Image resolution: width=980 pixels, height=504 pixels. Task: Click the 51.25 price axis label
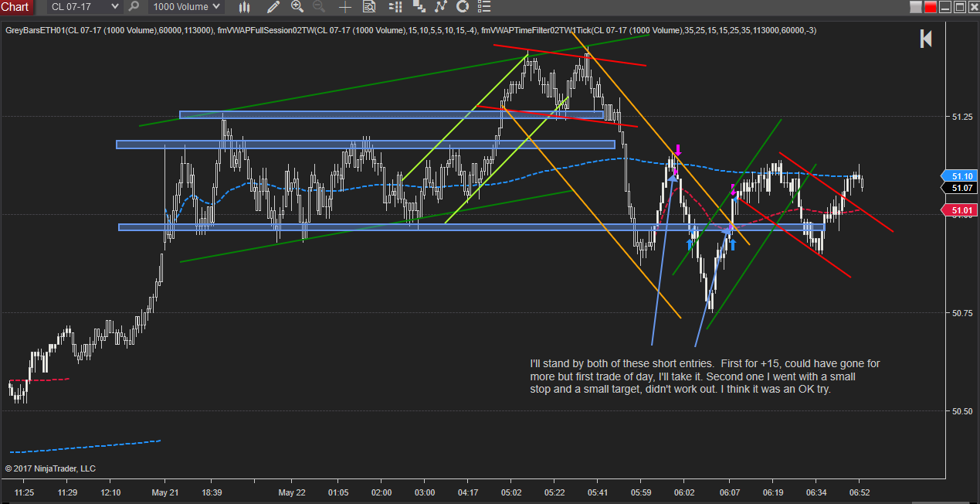point(961,117)
